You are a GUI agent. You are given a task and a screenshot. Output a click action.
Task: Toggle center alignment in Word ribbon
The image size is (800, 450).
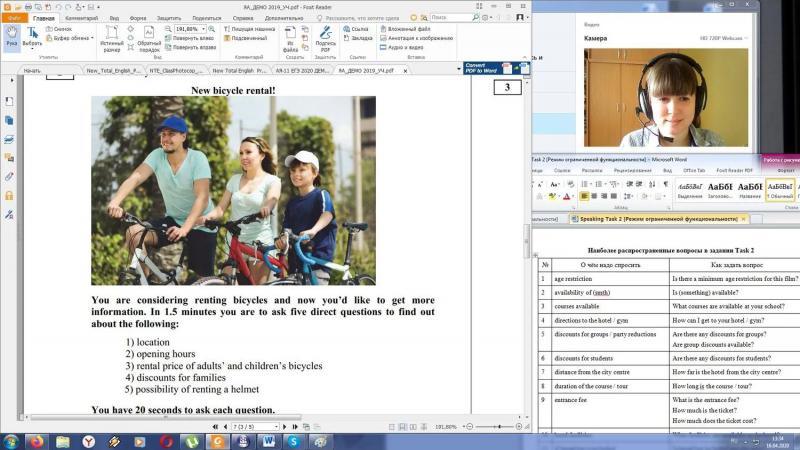coord(594,196)
